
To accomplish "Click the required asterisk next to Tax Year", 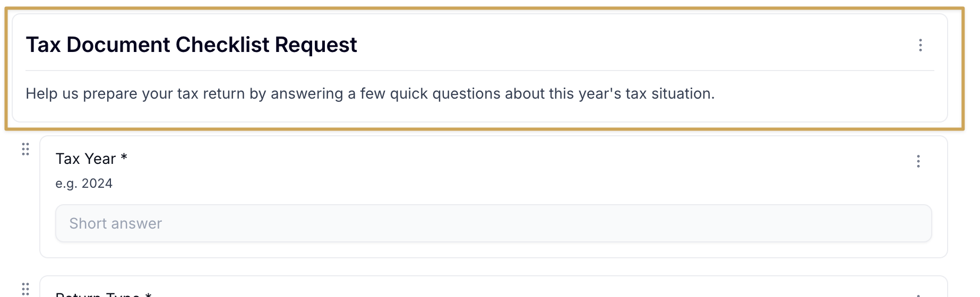I will click(124, 158).
